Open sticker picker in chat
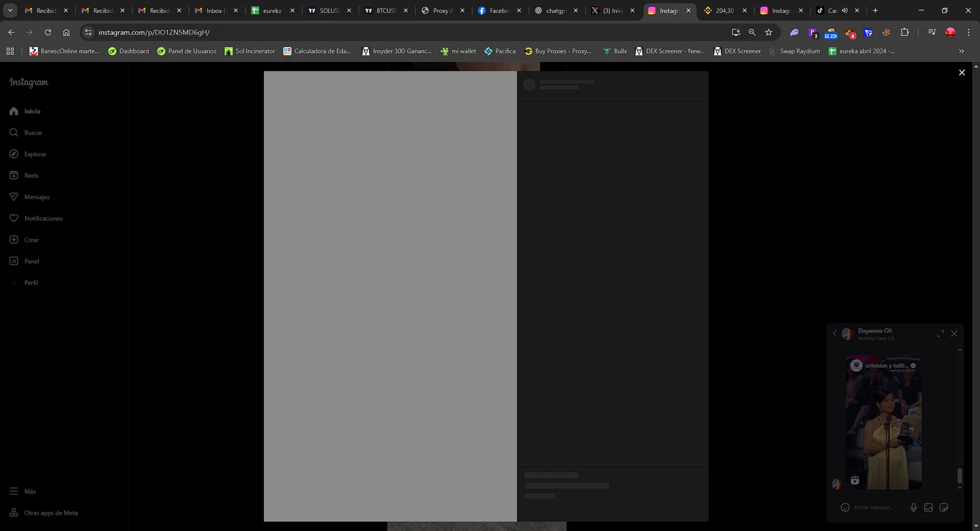This screenshot has width=980, height=531. click(944, 507)
